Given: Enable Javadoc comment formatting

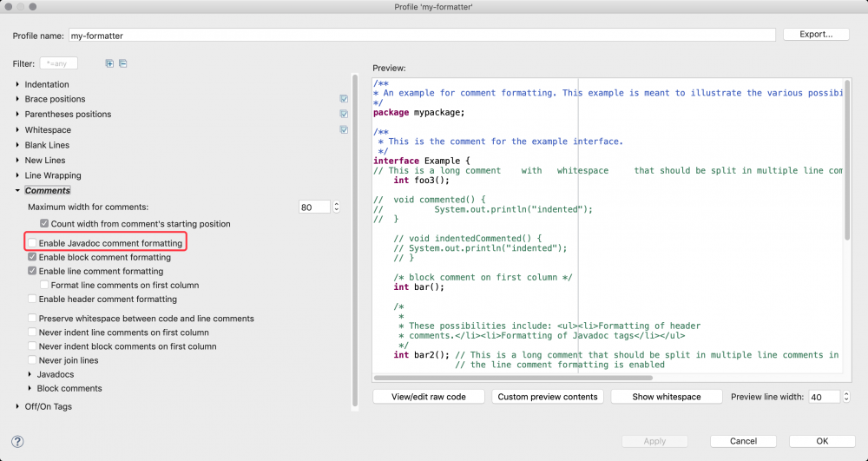Looking at the screenshot, I should pos(33,243).
